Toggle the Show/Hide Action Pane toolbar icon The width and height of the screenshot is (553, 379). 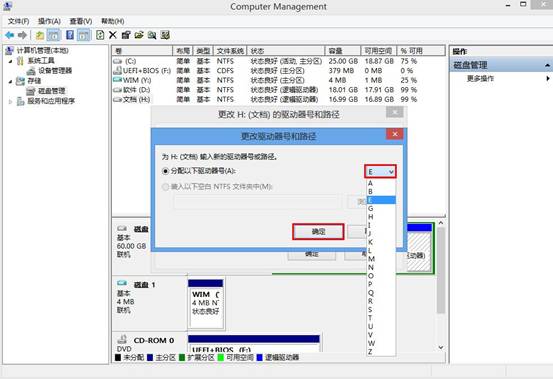[84, 35]
